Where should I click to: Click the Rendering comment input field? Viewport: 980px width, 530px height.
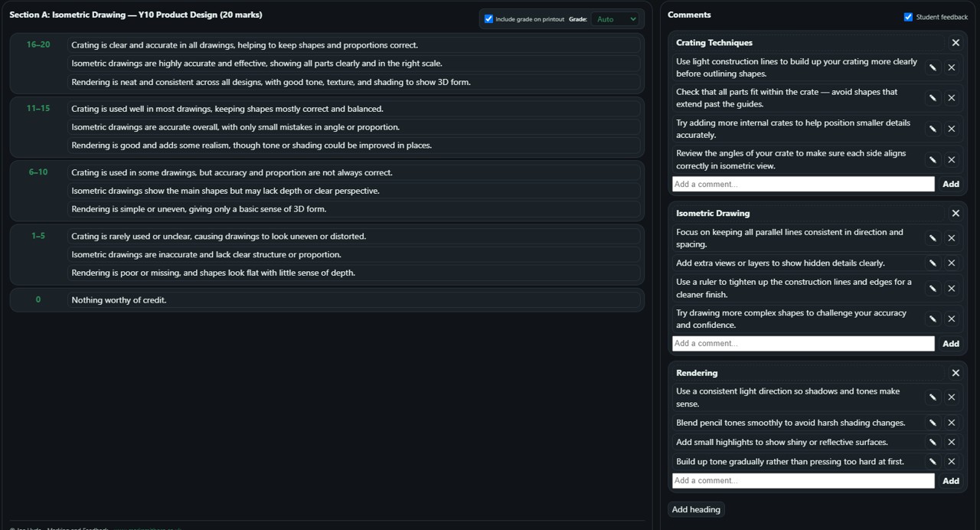tap(802, 481)
